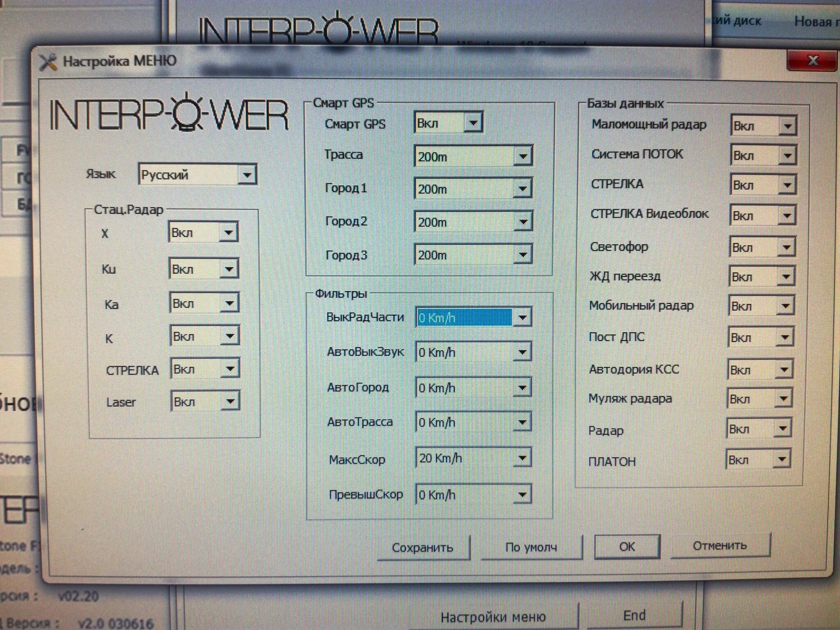Open the Муляж радара dropdown

(760, 398)
